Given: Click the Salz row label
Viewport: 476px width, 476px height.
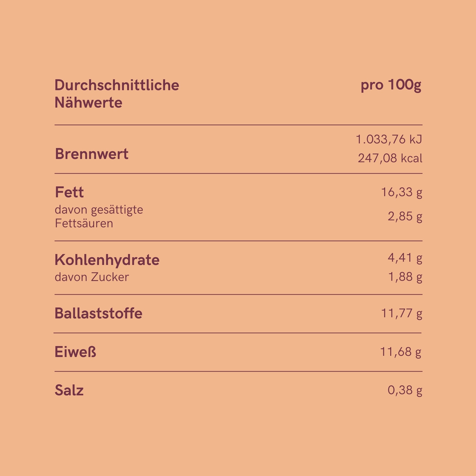Looking at the screenshot, I should (69, 390).
